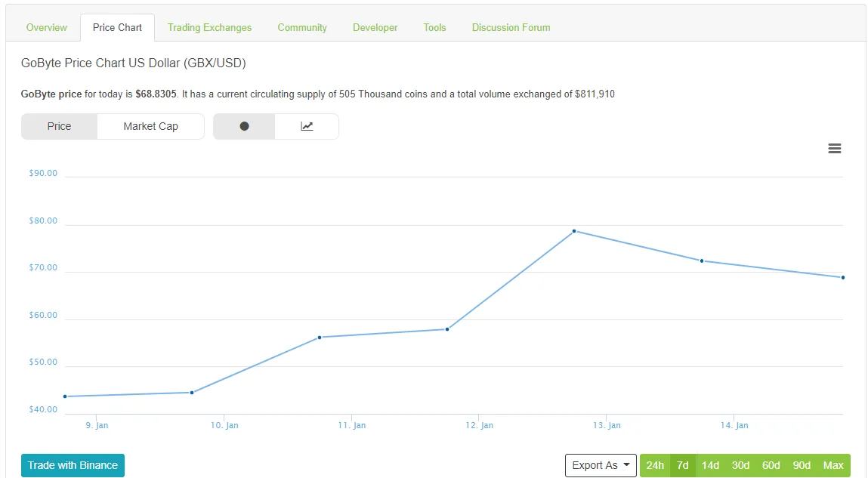The height and width of the screenshot is (478, 868).
Task: Select the Price Chart tab
Action: point(117,28)
